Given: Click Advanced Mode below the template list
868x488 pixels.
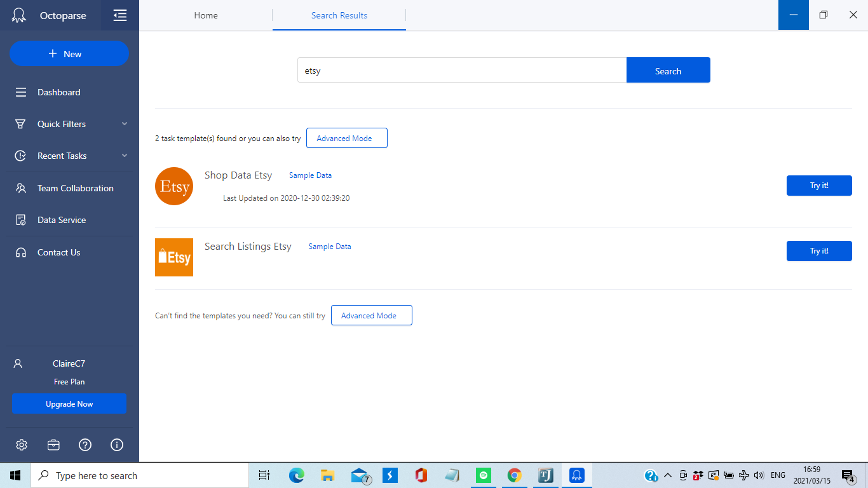Looking at the screenshot, I should pyautogui.click(x=372, y=315).
